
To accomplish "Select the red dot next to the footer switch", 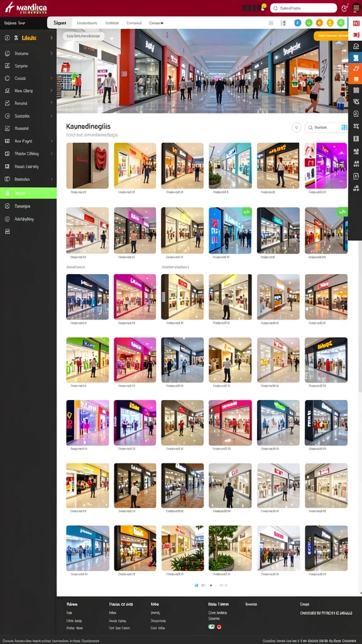I will 219,627.
